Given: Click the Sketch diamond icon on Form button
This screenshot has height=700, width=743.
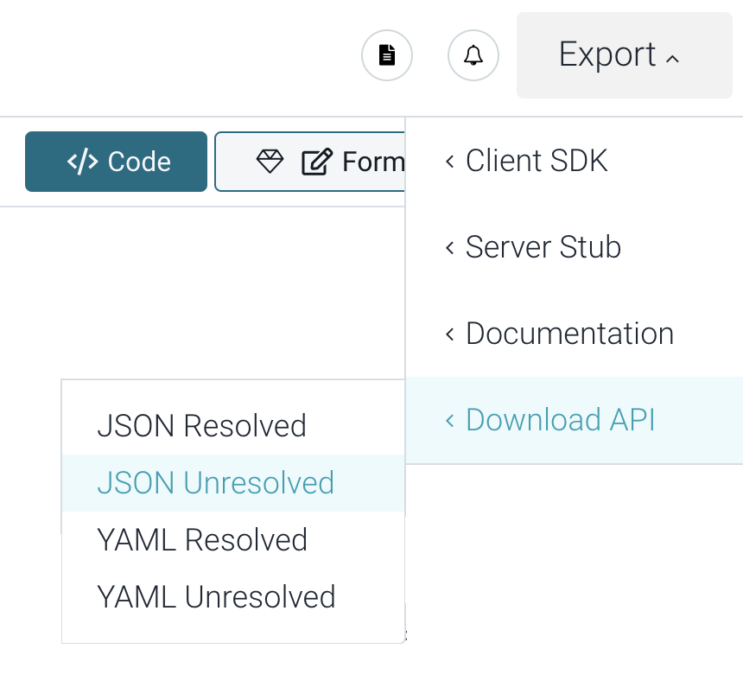Looking at the screenshot, I should pos(271,161).
